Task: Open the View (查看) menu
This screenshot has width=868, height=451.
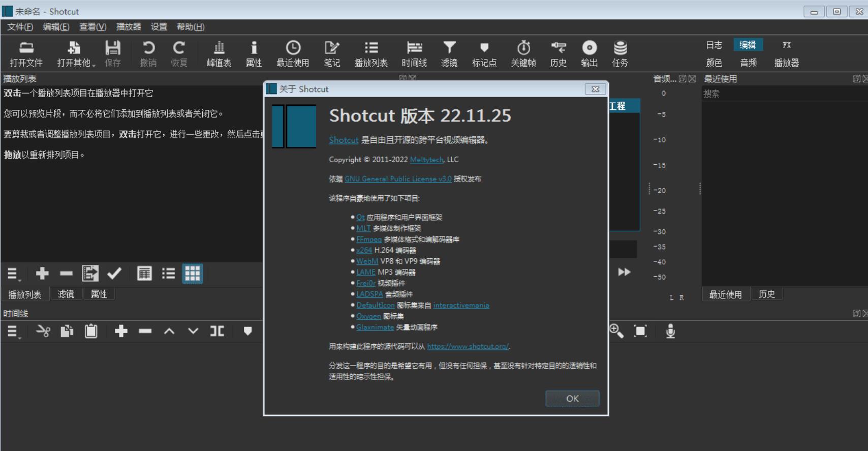Action: (x=92, y=27)
